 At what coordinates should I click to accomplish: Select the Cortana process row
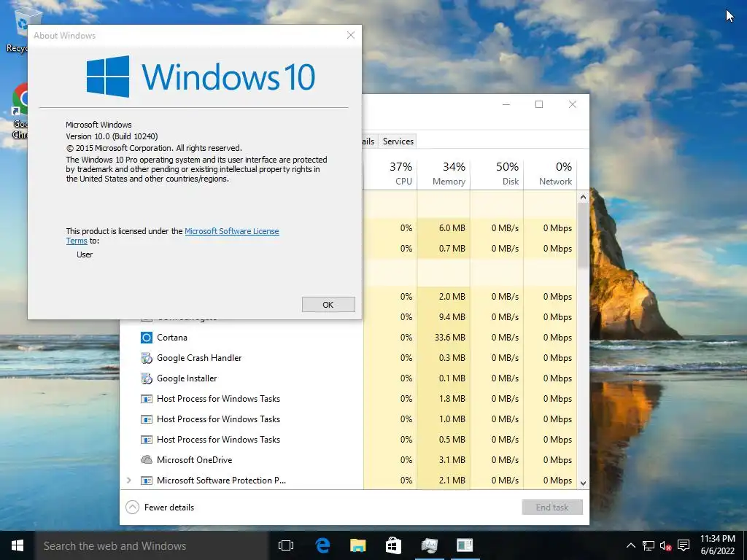click(348, 338)
